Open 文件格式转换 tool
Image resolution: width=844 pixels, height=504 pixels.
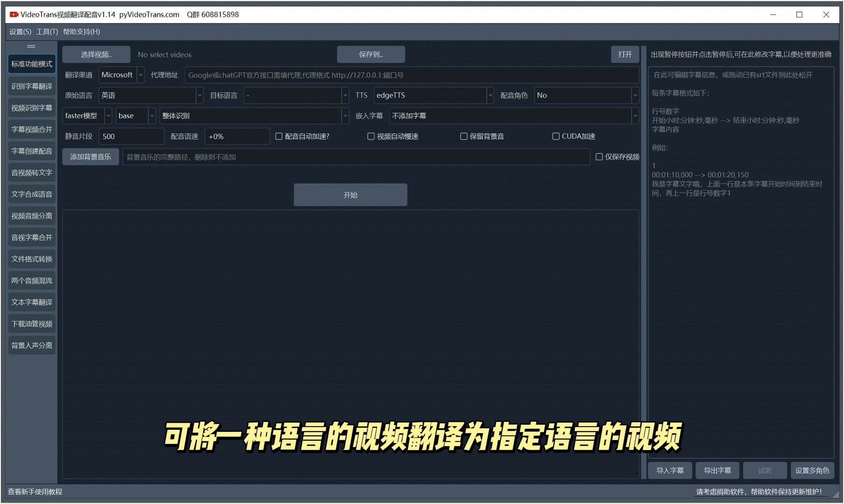[x=32, y=259]
